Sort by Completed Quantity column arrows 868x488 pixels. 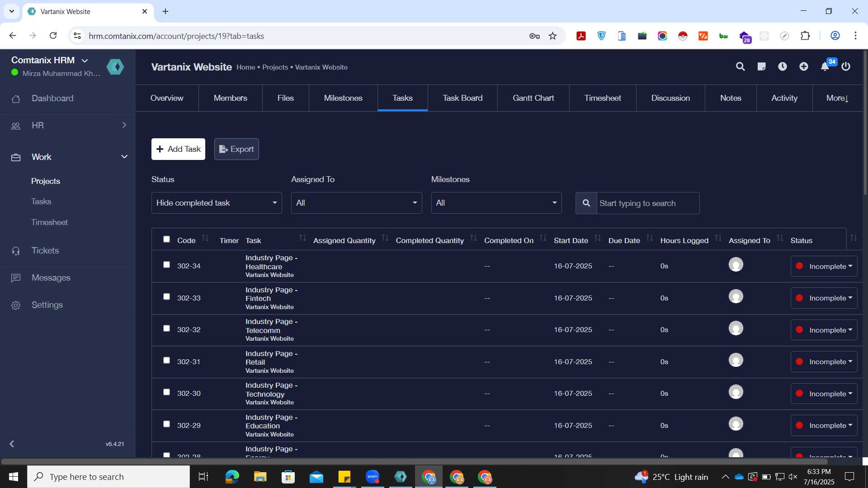pos(473,238)
